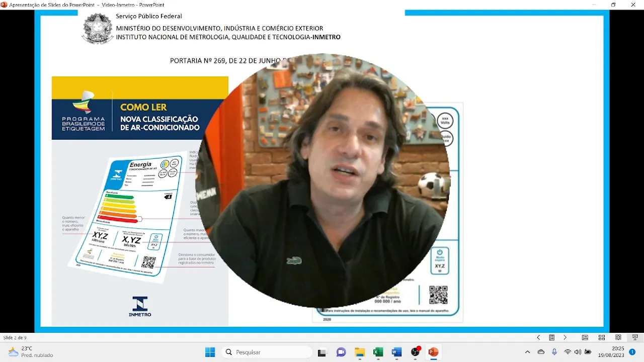Open Word from the taskbar
The image size is (644, 362).
pos(396,352)
